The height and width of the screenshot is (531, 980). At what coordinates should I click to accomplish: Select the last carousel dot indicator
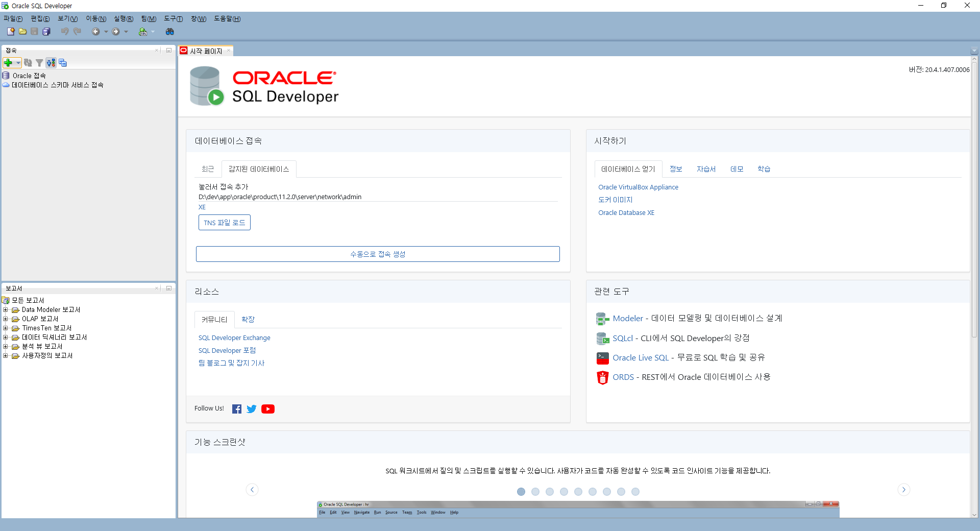point(635,492)
